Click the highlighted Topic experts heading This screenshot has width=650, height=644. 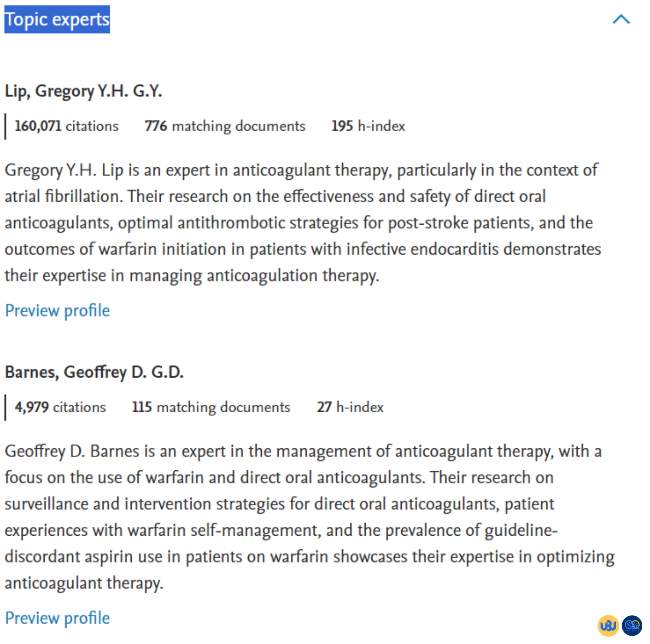[x=57, y=19]
